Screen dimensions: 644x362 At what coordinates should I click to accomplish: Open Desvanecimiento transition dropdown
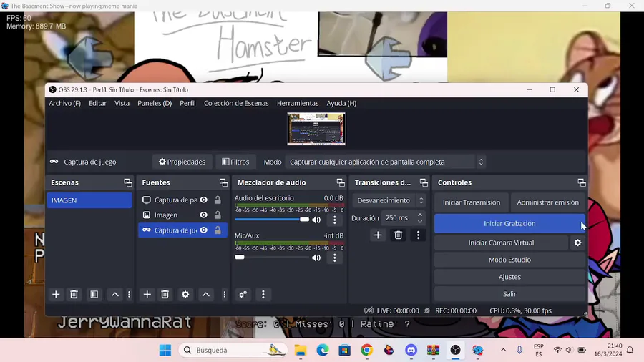[389, 200]
